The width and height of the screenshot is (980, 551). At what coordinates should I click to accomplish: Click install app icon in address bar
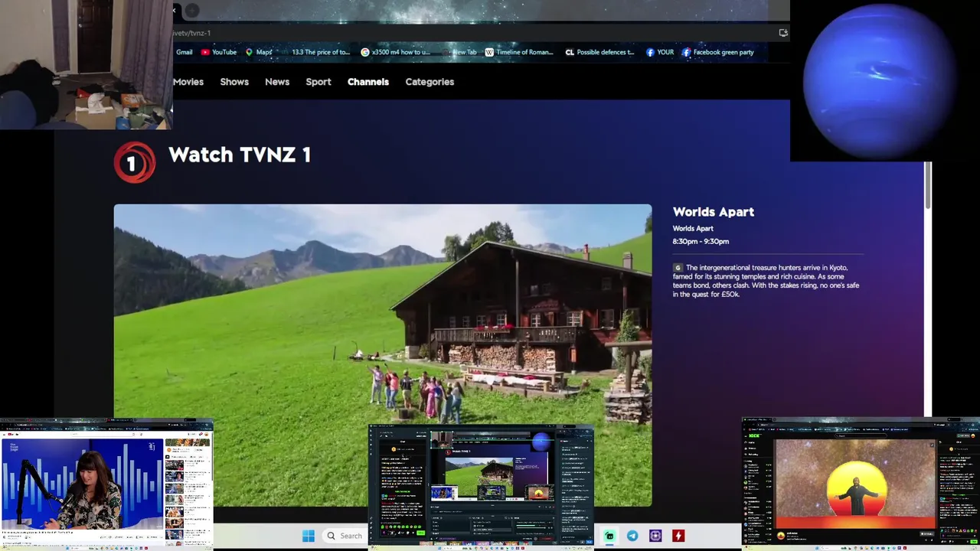[x=782, y=33]
